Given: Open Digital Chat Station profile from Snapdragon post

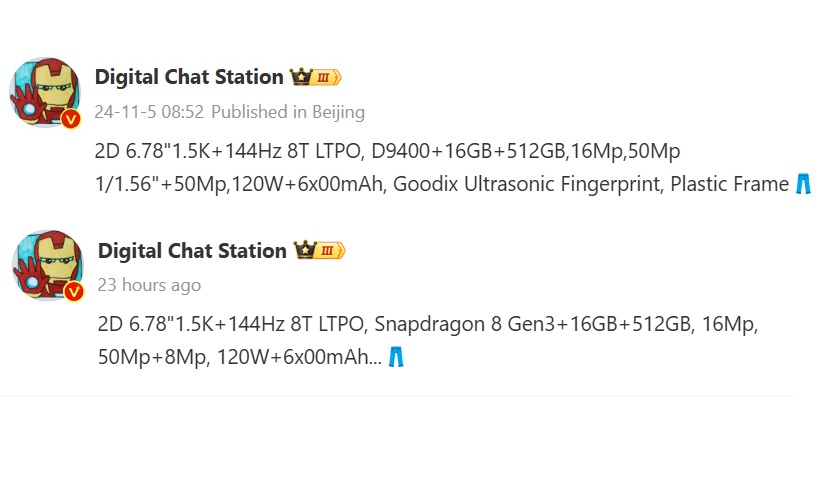Looking at the screenshot, I should pyautogui.click(x=192, y=251).
